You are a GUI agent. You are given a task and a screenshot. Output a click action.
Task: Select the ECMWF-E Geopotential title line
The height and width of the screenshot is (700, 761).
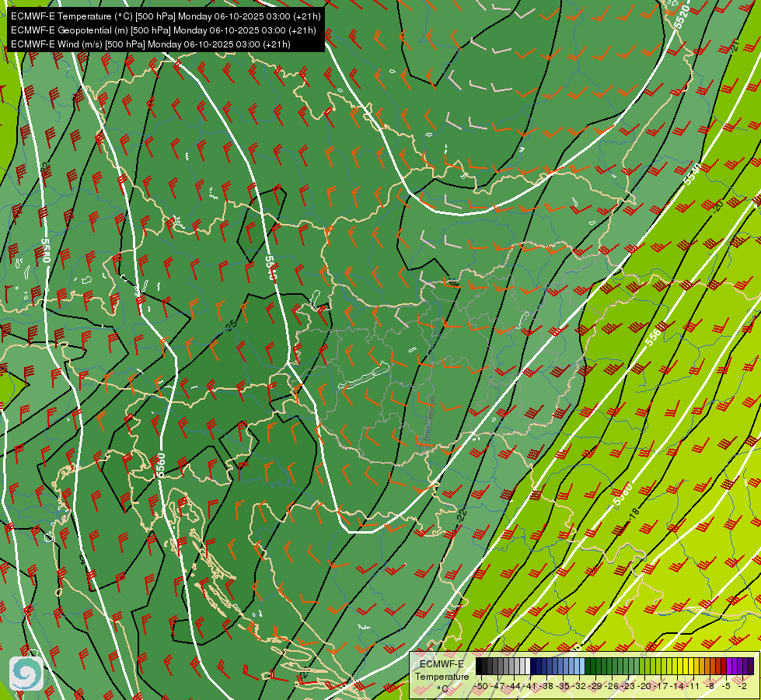point(163,30)
